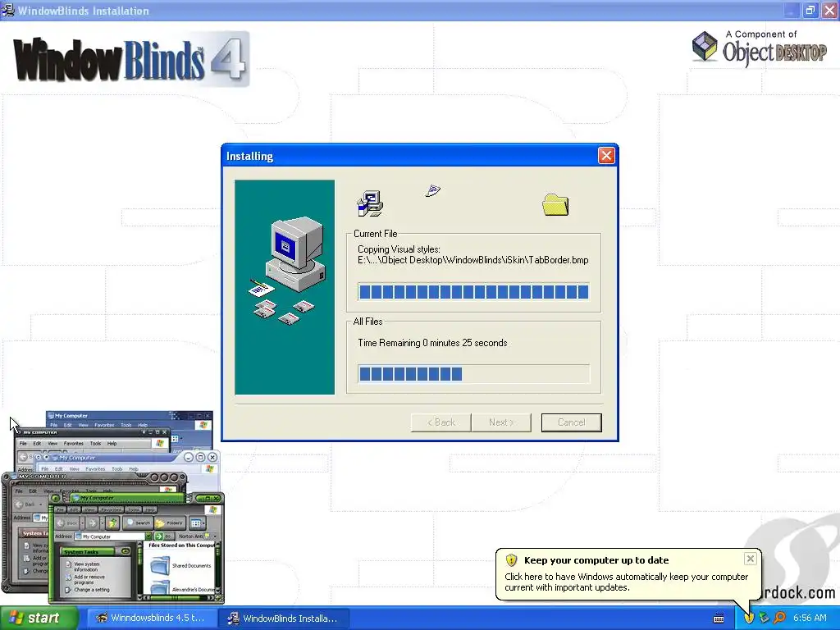Click the flying paper icon in copy animation
Image resolution: width=840 pixels, height=630 pixels.
click(x=433, y=190)
